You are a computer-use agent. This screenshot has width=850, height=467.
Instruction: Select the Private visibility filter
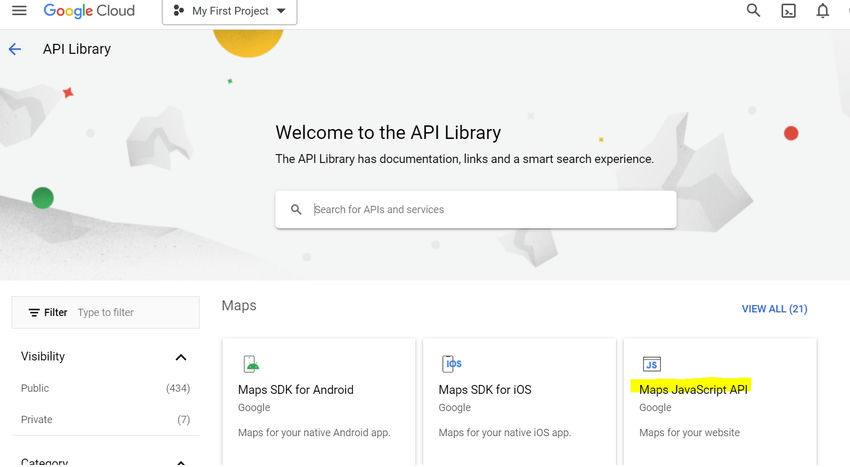(x=105, y=419)
